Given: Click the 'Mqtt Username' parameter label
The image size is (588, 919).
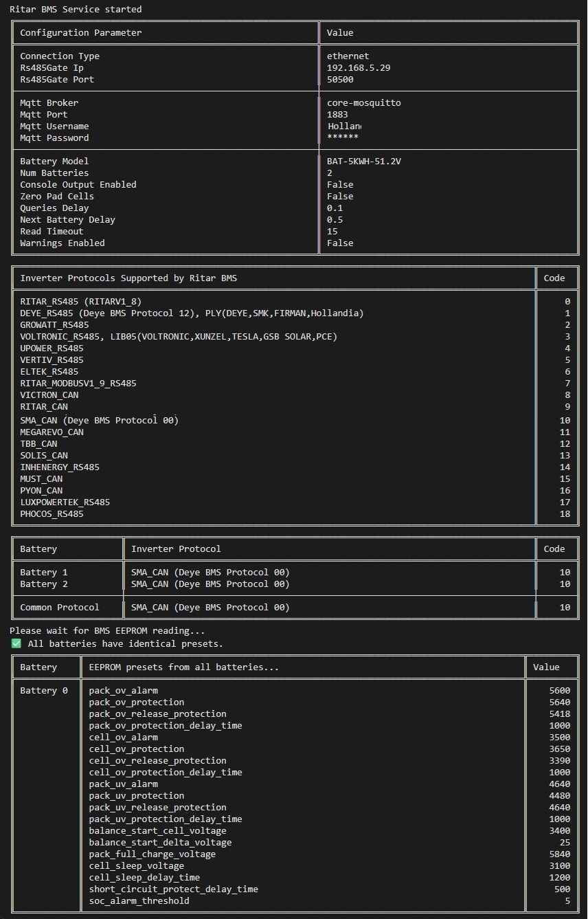Looking at the screenshot, I should point(54,126).
